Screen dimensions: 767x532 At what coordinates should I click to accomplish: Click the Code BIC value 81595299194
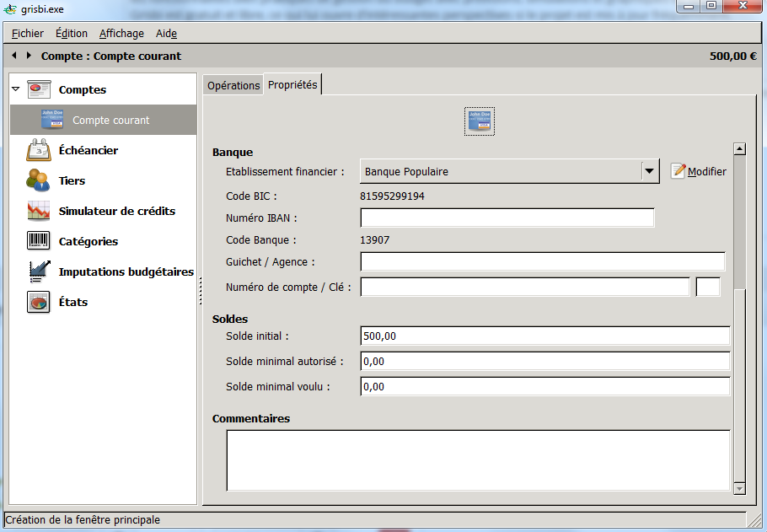(392, 196)
